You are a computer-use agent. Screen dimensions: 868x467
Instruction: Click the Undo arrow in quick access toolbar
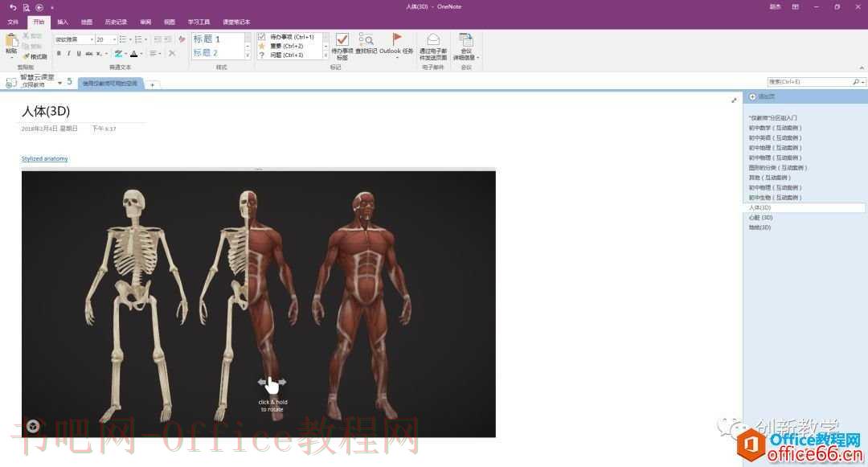pos(13,7)
